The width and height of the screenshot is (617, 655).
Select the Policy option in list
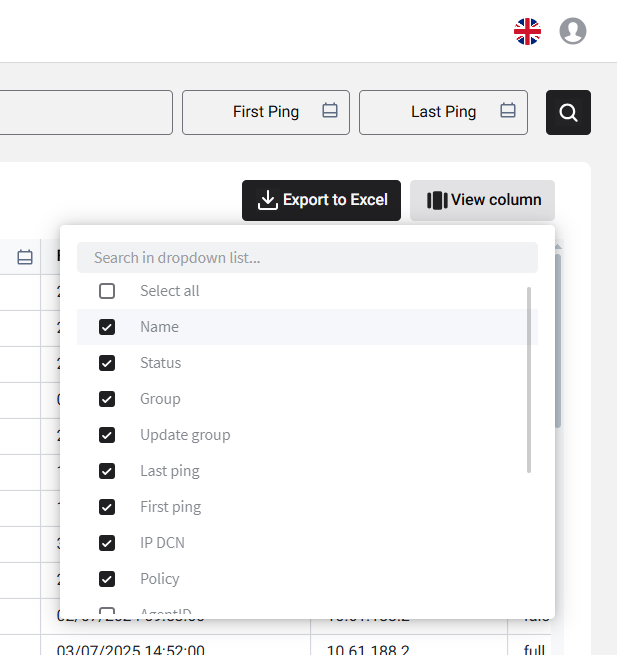coord(160,579)
